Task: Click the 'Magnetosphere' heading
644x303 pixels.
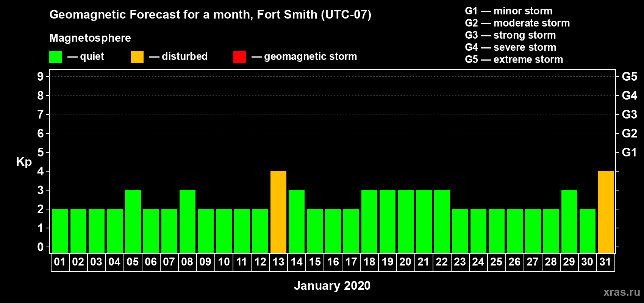Action: 90,38
